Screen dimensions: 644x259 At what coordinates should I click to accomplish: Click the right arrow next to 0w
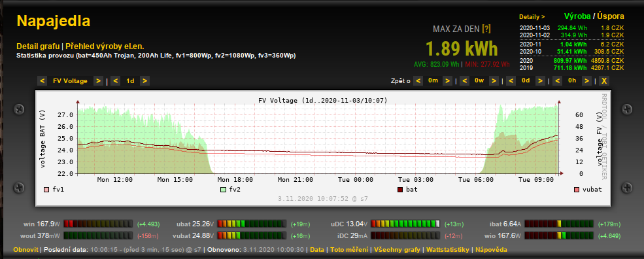click(494, 80)
